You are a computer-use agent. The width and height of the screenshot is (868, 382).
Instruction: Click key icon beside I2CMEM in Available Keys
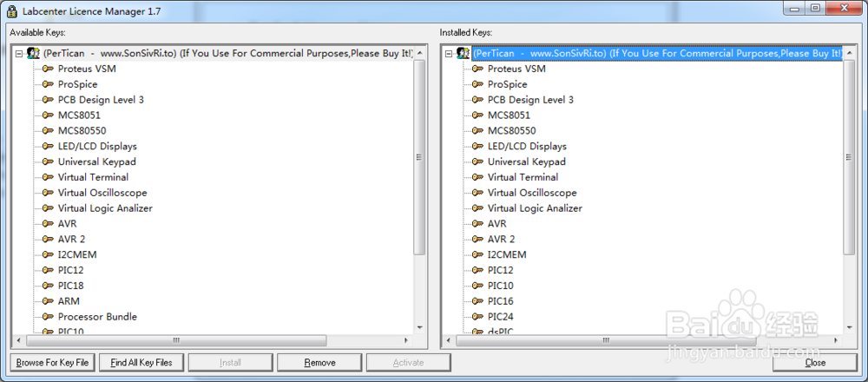pyautogui.click(x=48, y=255)
